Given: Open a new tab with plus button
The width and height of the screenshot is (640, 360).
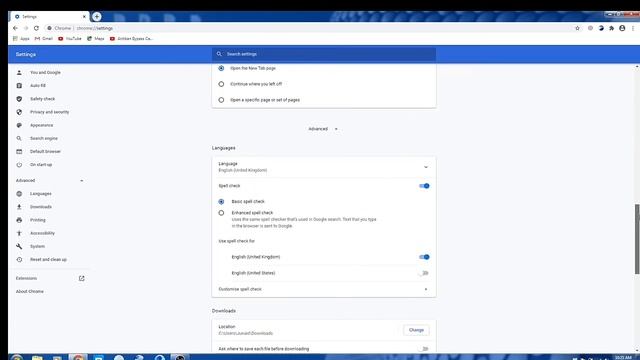Looking at the screenshot, I should click(97, 16).
